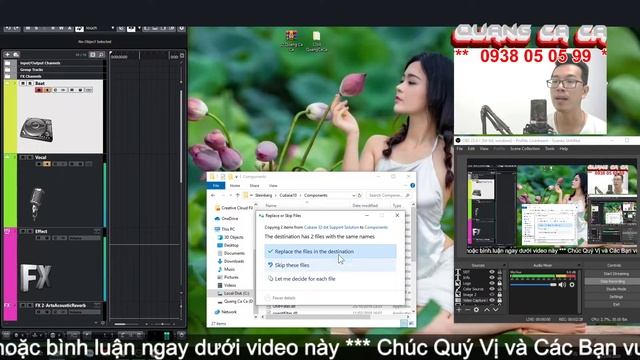640x360 pixels.
Task: Open OBS Help menu
Action: click(x=564, y=149)
